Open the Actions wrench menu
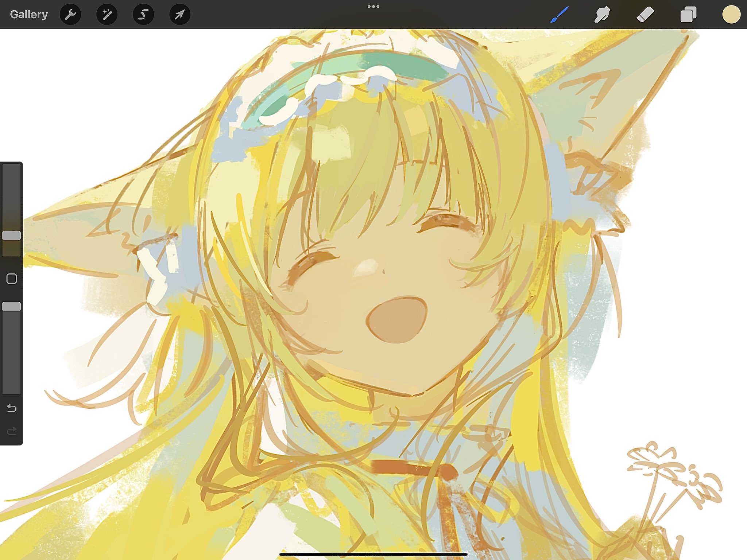The width and height of the screenshot is (747, 560). [70, 15]
